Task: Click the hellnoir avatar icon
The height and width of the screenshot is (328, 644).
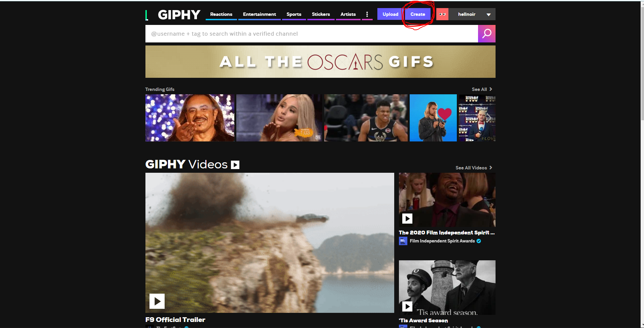Action: click(x=442, y=14)
